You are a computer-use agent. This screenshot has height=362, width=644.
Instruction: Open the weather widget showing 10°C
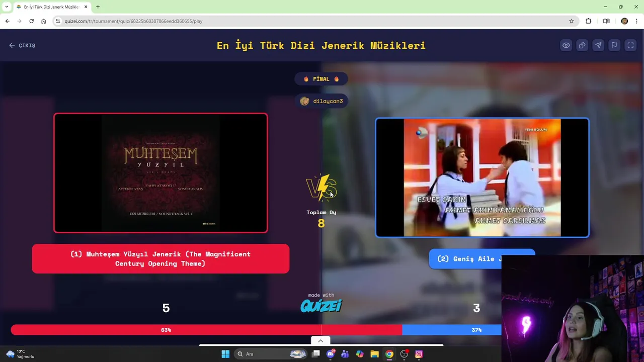(x=20, y=354)
